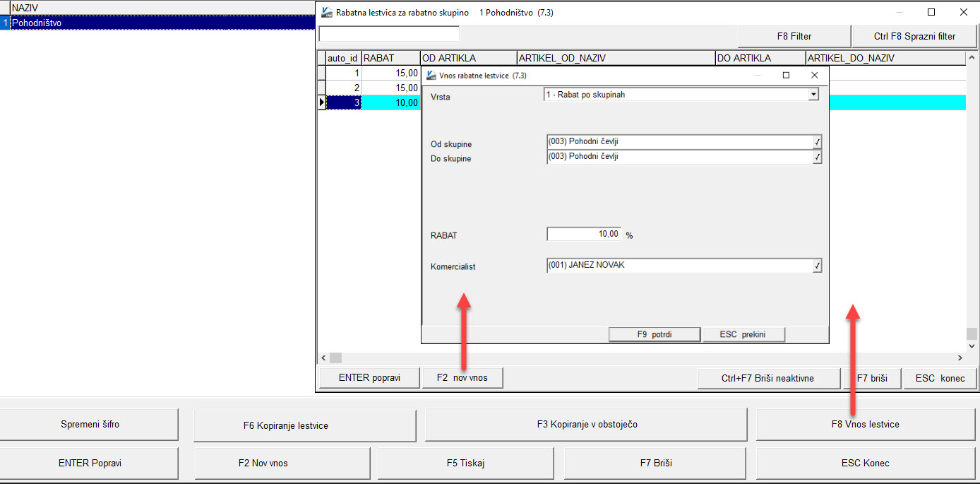Click the Komercialist JANEZ NOVAK field
The width and height of the screenshot is (980, 484).
click(x=680, y=266)
